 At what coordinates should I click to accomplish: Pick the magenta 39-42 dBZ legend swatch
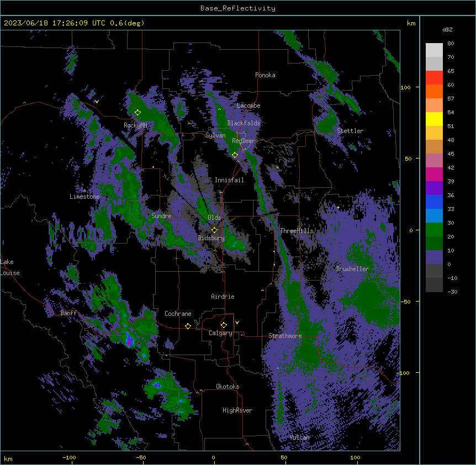point(434,174)
